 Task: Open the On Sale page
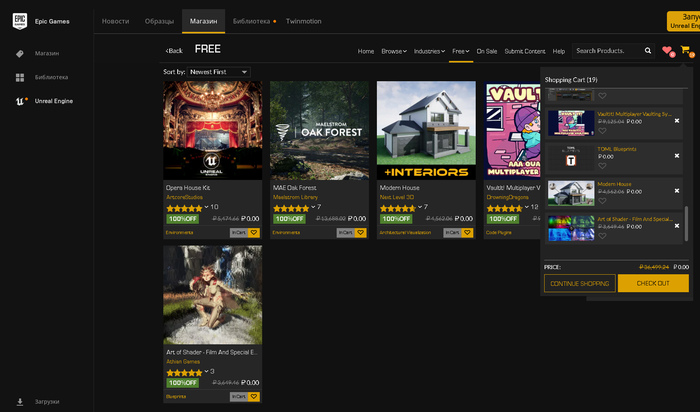[487, 51]
